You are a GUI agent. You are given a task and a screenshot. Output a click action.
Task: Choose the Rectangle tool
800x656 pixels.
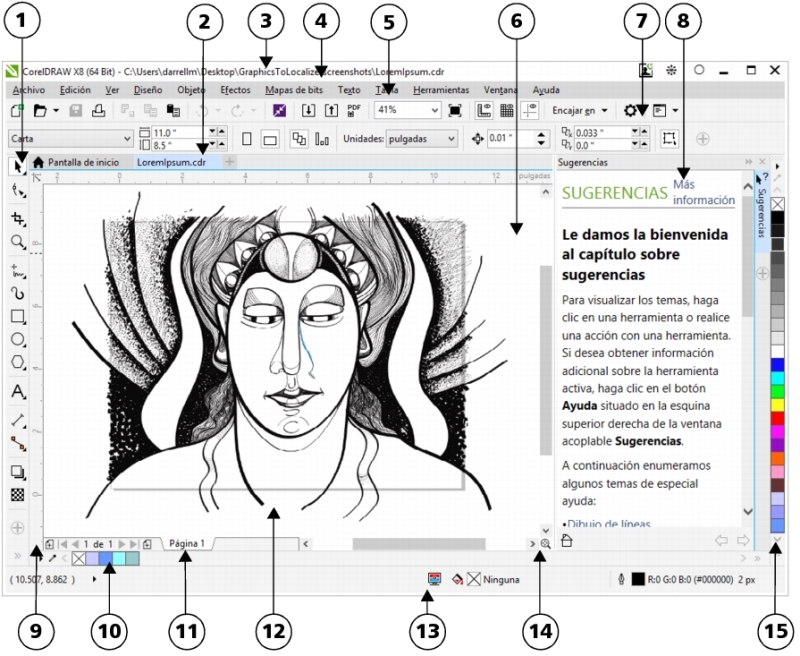[17, 317]
